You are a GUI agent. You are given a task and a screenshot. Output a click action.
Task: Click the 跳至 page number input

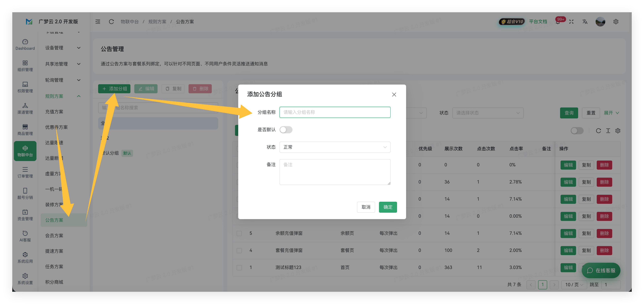click(x=611, y=284)
